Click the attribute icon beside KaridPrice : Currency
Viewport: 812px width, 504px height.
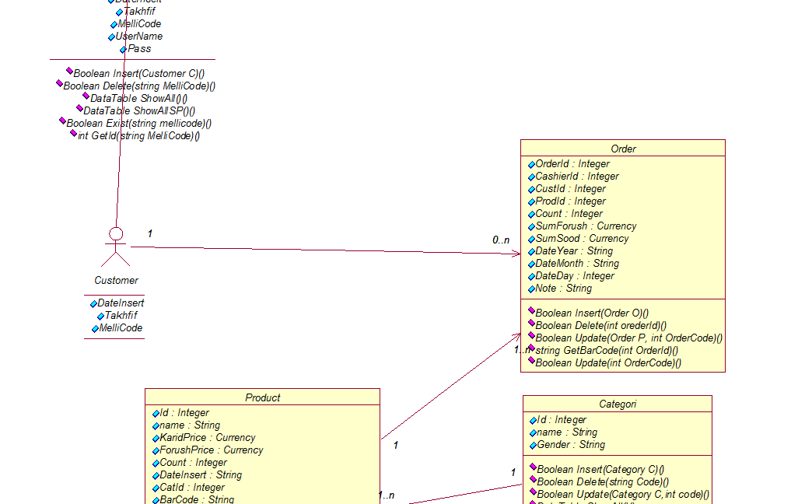pyautogui.click(x=156, y=439)
